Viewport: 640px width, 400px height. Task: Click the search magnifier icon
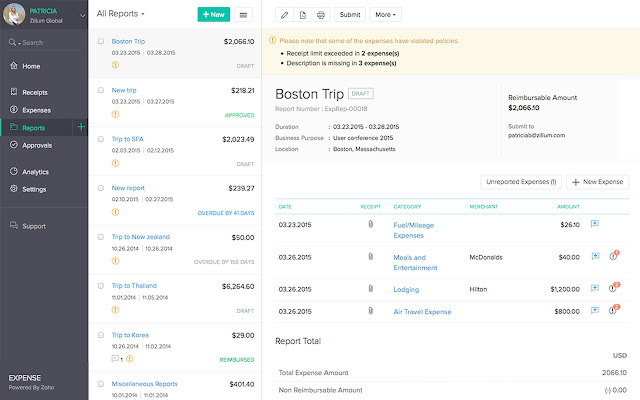[x=12, y=42]
